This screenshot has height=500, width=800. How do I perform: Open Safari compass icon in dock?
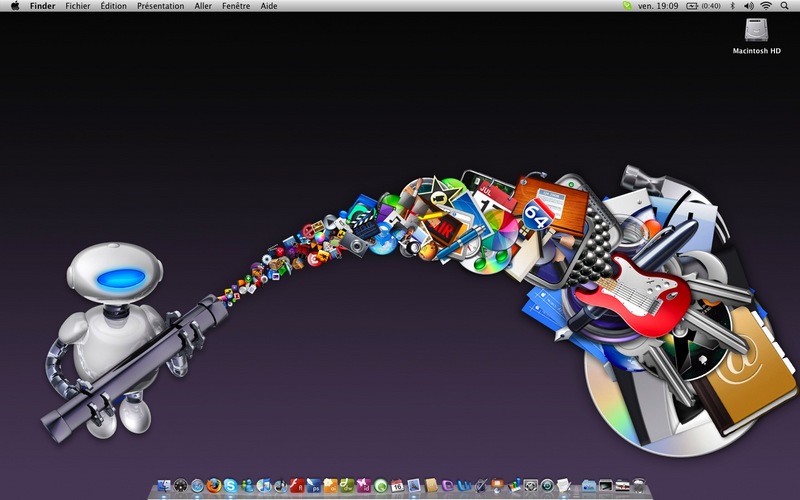tap(197, 485)
